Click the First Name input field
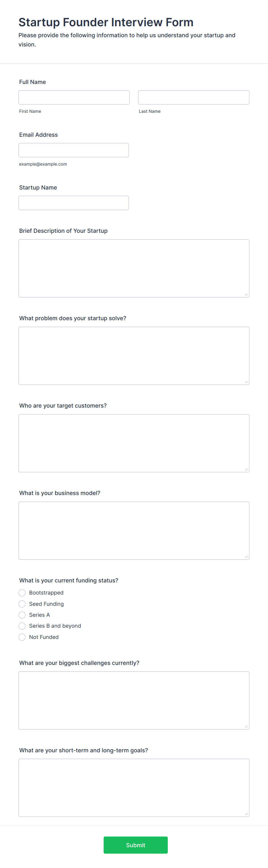This screenshot has width=268, height=868. pos(74,98)
